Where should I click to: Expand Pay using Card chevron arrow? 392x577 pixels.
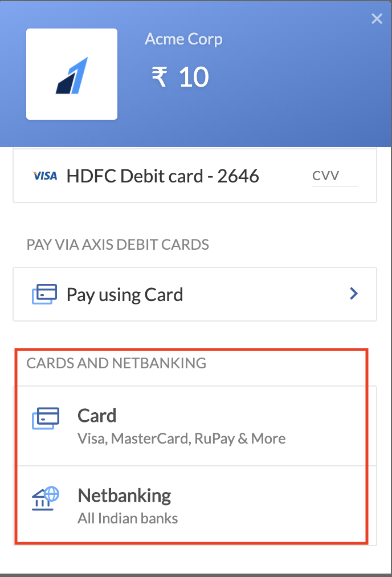pyautogui.click(x=354, y=294)
